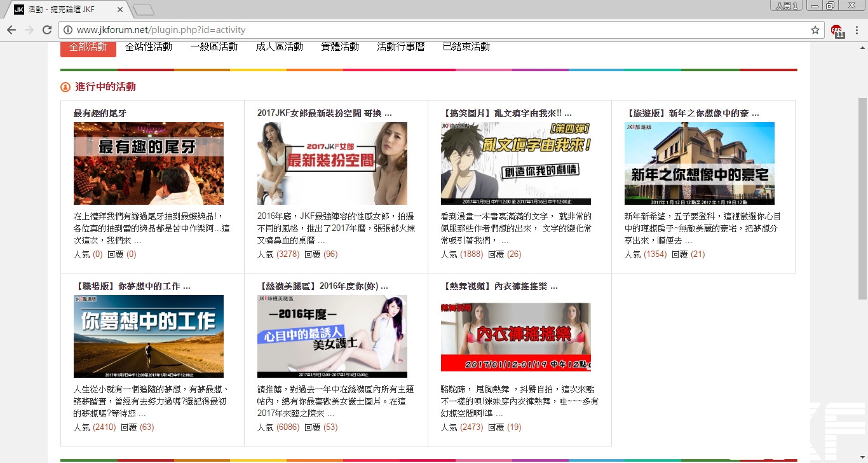Click popularity count (2410)
This screenshot has width=868, height=463.
click(x=104, y=427)
